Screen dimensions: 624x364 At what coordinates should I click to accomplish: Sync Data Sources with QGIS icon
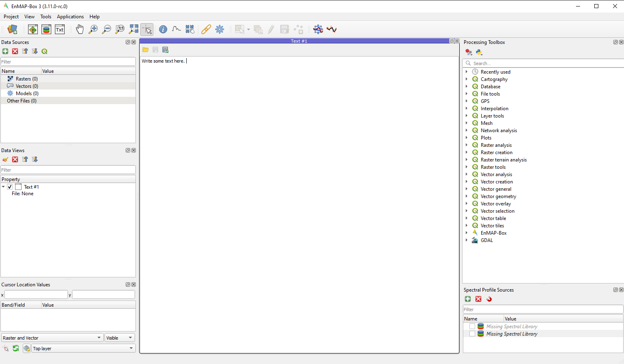[44, 51]
